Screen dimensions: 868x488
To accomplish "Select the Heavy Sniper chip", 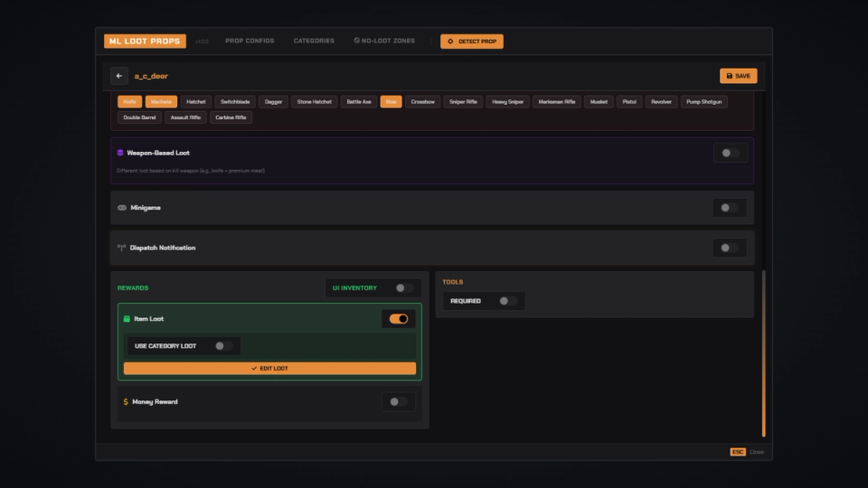I will (507, 102).
